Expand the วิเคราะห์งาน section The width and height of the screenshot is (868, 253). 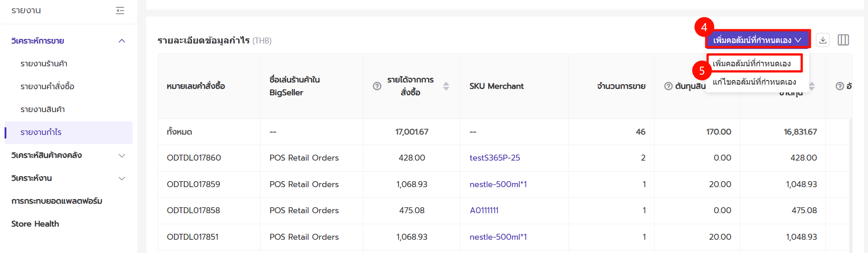pyautogui.click(x=122, y=178)
